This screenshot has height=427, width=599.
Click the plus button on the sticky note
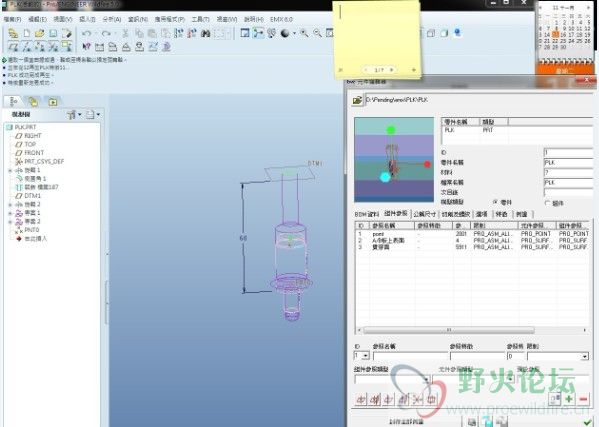click(414, 70)
